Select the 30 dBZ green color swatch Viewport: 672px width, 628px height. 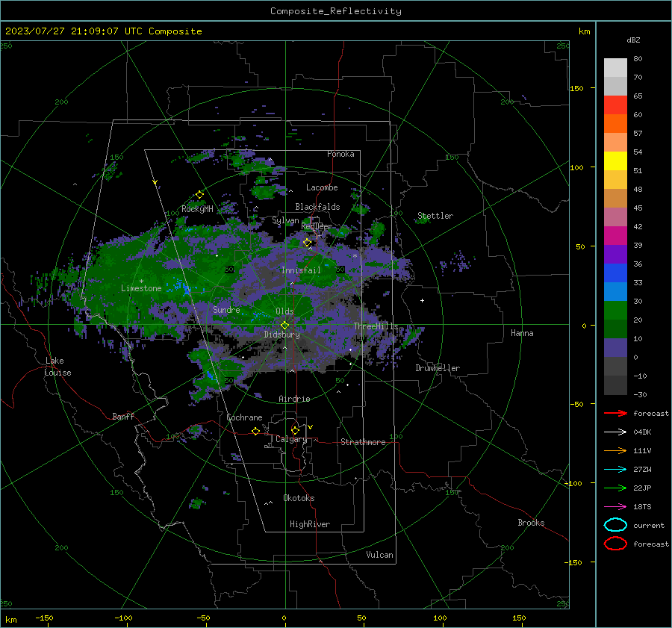pos(615,311)
